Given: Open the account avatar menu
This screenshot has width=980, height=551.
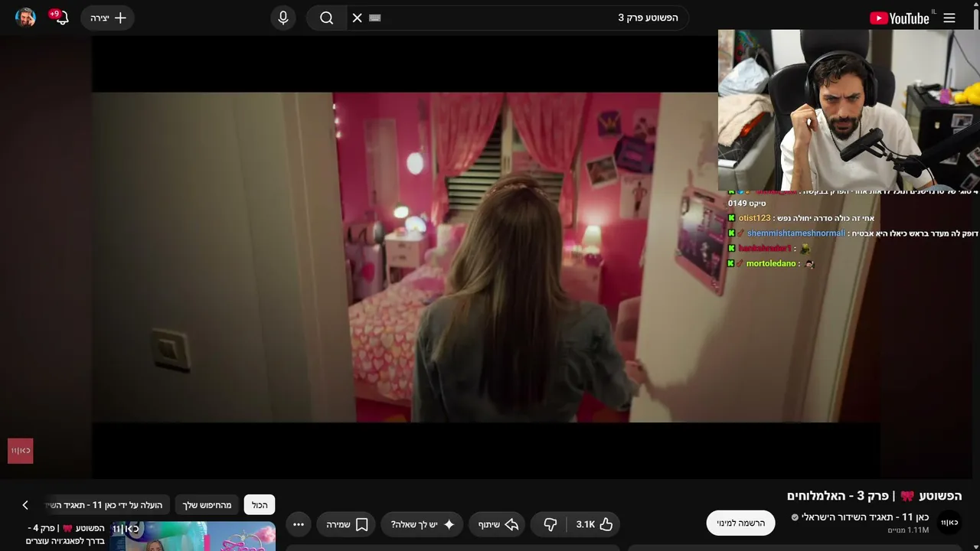Looking at the screenshot, I should click(x=26, y=18).
